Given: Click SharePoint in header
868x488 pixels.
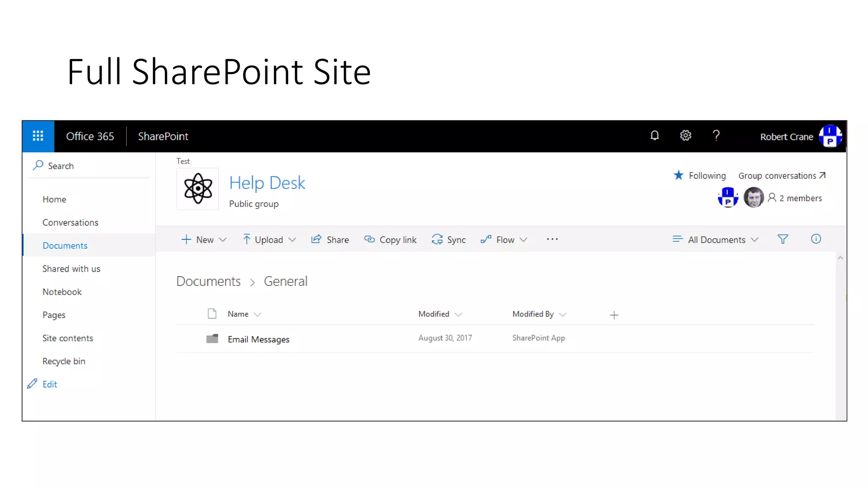Looking at the screenshot, I should point(163,136).
